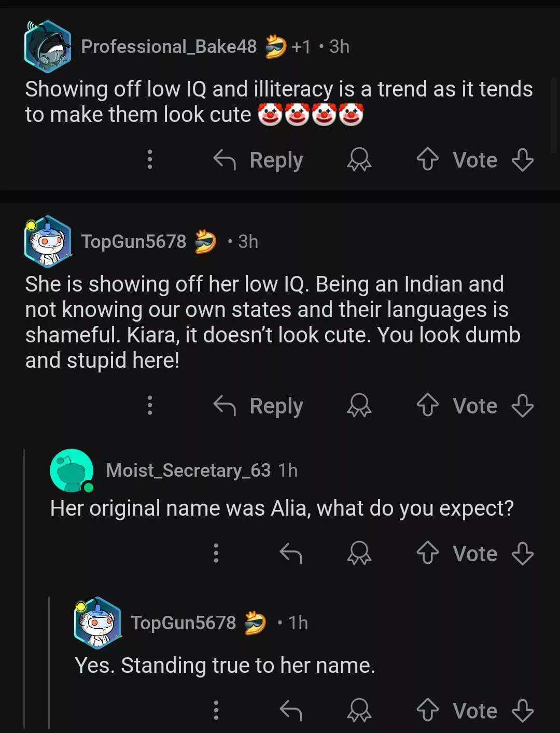Open Moist_Secretary_63's avatar profile

(72, 471)
